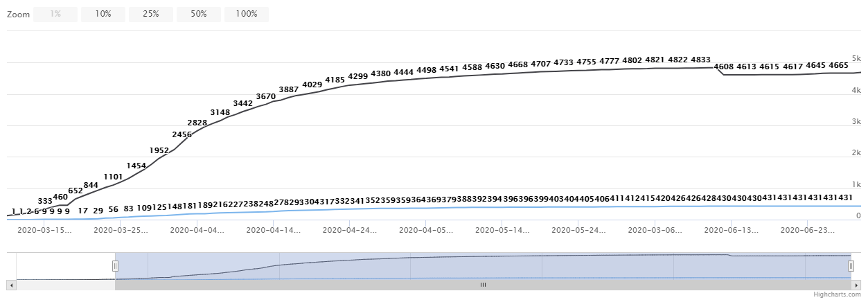Click the left navigator range handle
The height and width of the screenshot is (300, 868).
[x=116, y=265]
